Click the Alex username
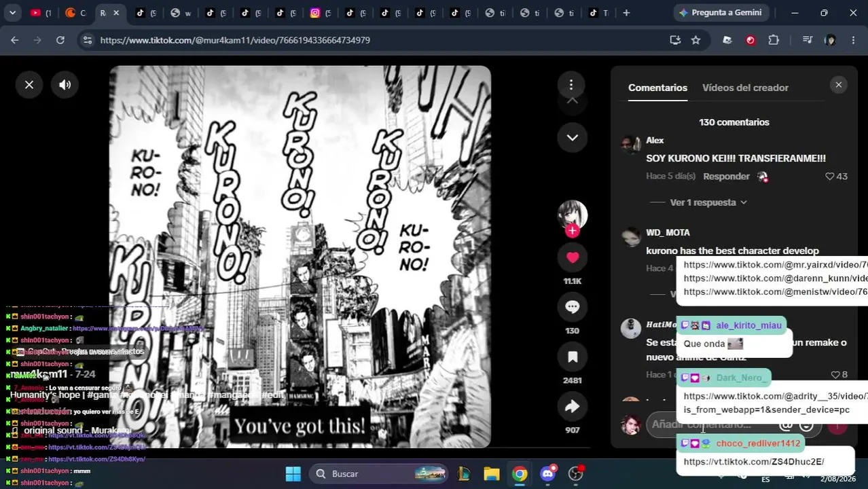The height and width of the screenshot is (489, 868). 655,140
